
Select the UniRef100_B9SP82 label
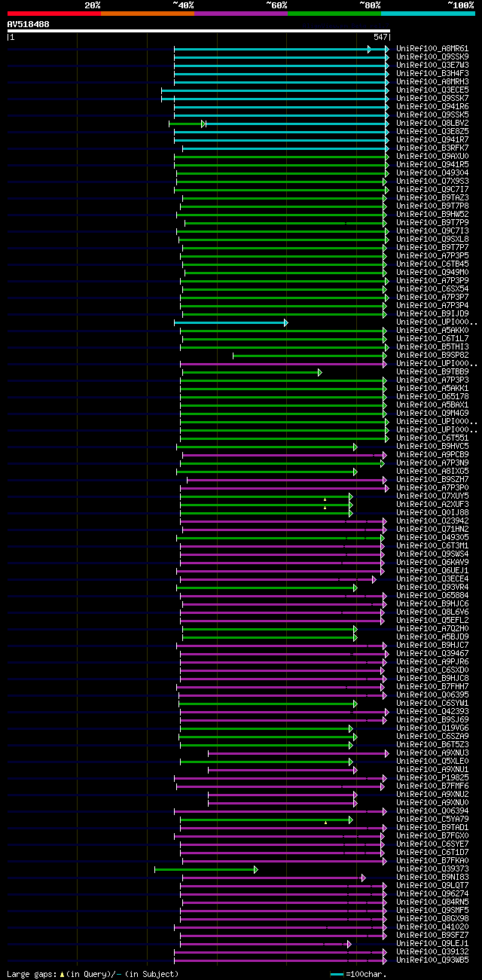pos(433,356)
